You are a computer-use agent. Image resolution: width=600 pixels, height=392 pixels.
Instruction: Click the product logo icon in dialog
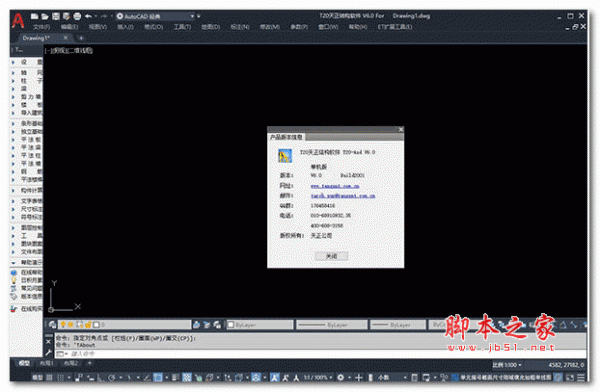pos(285,156)
